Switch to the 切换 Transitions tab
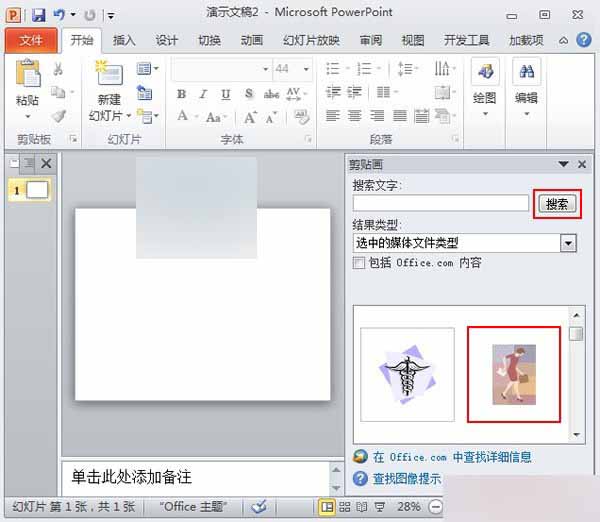This screenshot has height=522, width=600. (209, 40)
